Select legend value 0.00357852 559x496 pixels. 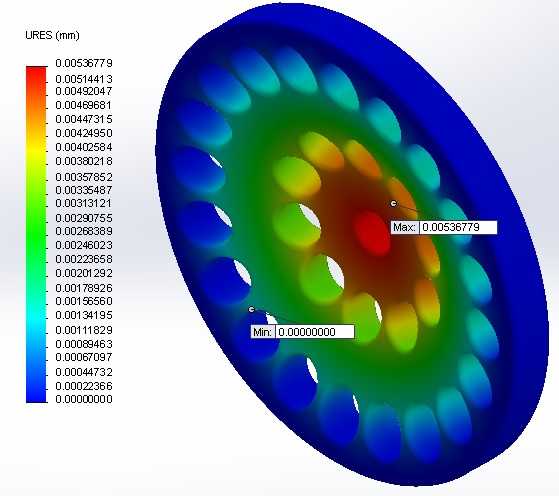point(84,177)
